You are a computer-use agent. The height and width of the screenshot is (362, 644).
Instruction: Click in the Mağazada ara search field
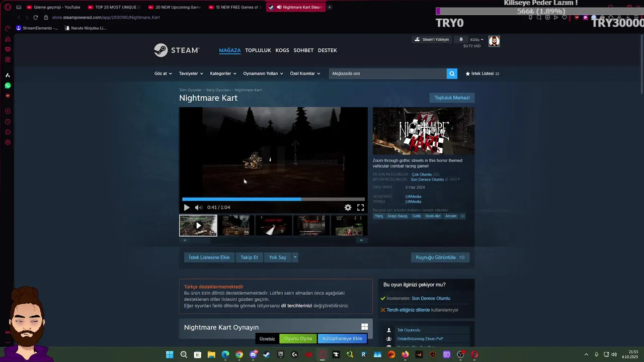(388, 73)
